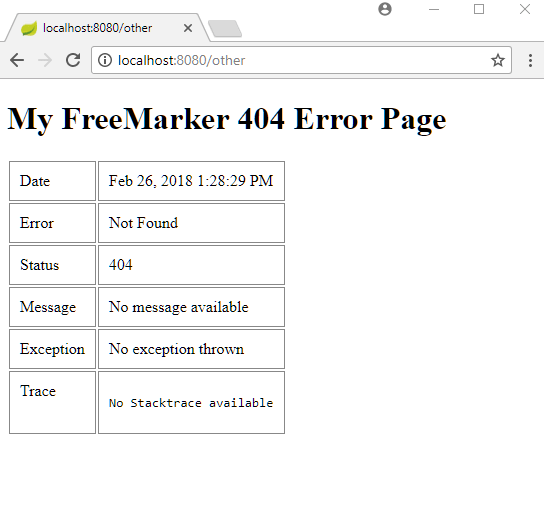The height and width of the screenshot is (517, 544).
Task: Minimize the browser window
Action: click(x=434, y=9)
